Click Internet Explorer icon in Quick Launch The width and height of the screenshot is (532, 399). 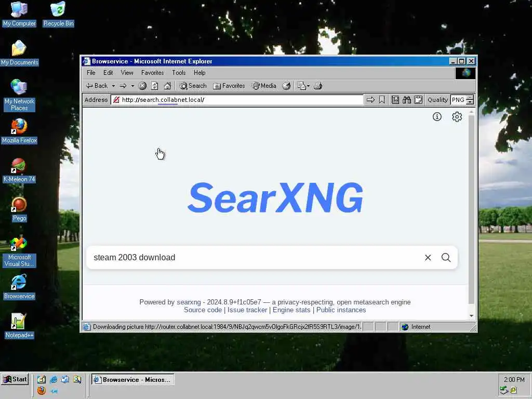(x=54, y=379)
